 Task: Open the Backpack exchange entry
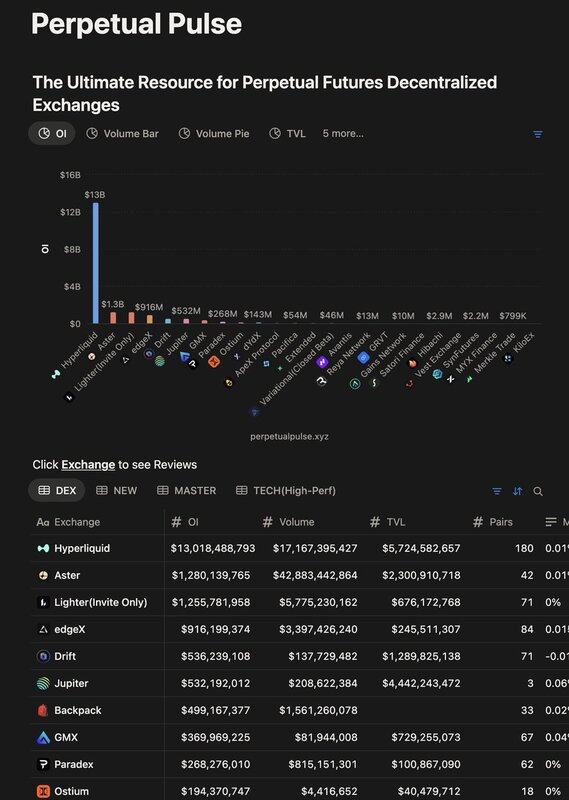click(x=78, y=710)
